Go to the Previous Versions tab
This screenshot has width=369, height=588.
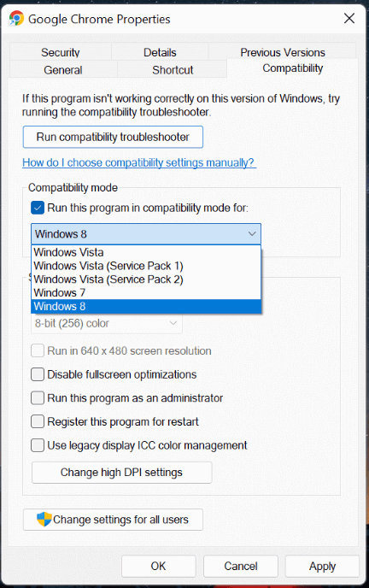pos(283,52)
